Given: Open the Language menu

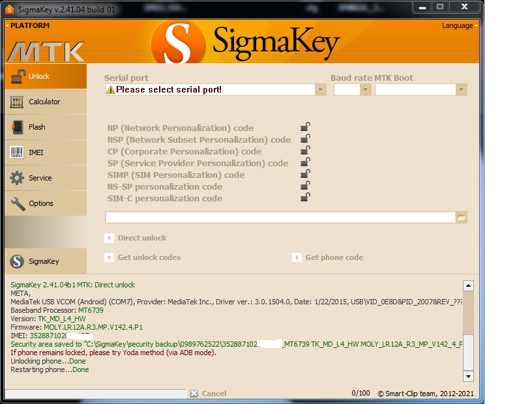Looking at the screenshot, I should [x=458, y=25].
